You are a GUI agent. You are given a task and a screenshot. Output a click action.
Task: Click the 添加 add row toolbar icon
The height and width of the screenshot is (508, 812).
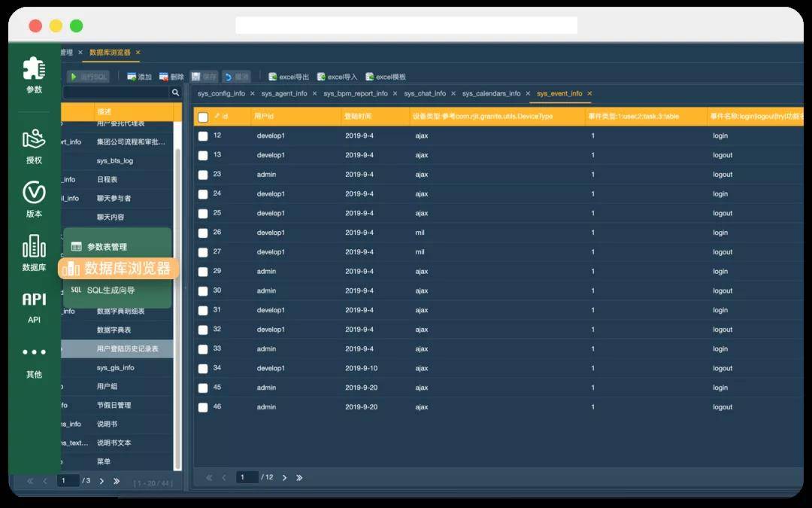click(132, 77)
